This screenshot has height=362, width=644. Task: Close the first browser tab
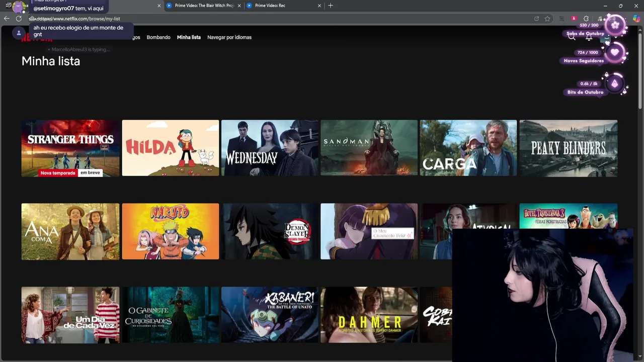[159, 6]
